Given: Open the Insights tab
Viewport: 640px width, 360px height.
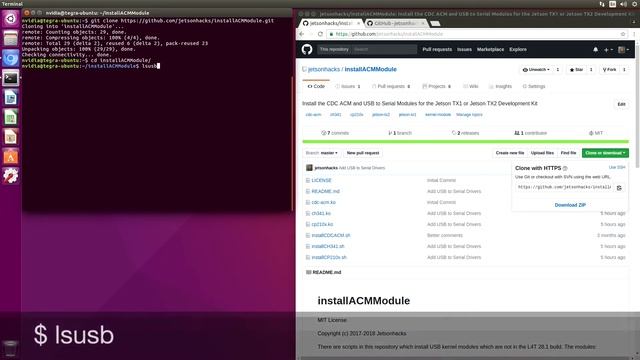Looking at the screenshot, I should tap(500, 87).
